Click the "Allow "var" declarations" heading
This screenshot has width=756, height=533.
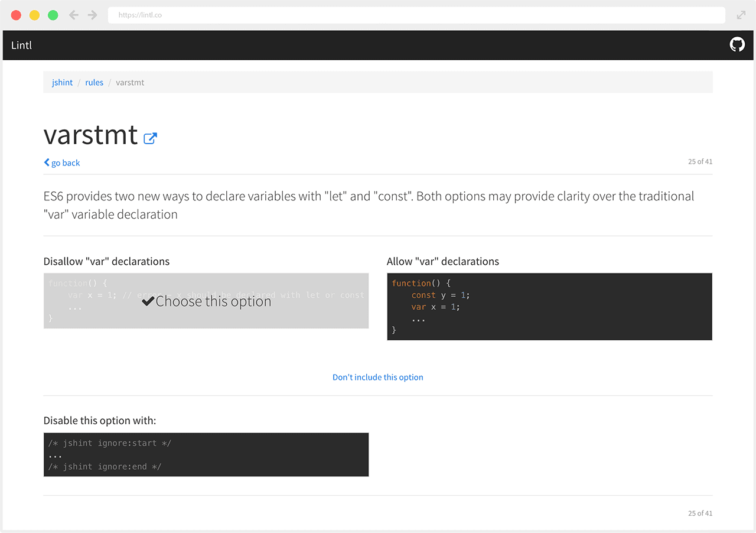443,261
